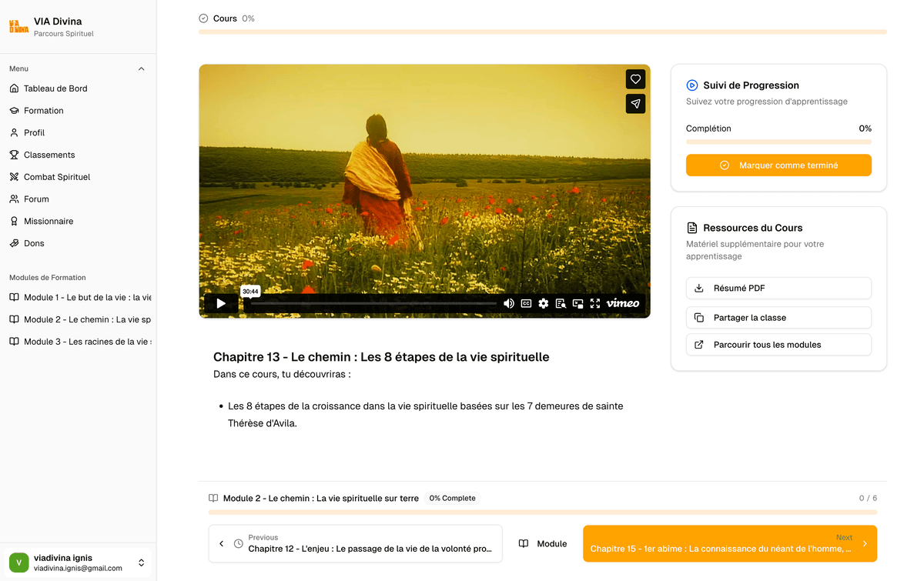924x581 pixels.
Task: Click the video volume speaker icon
Action: [509, 303]
